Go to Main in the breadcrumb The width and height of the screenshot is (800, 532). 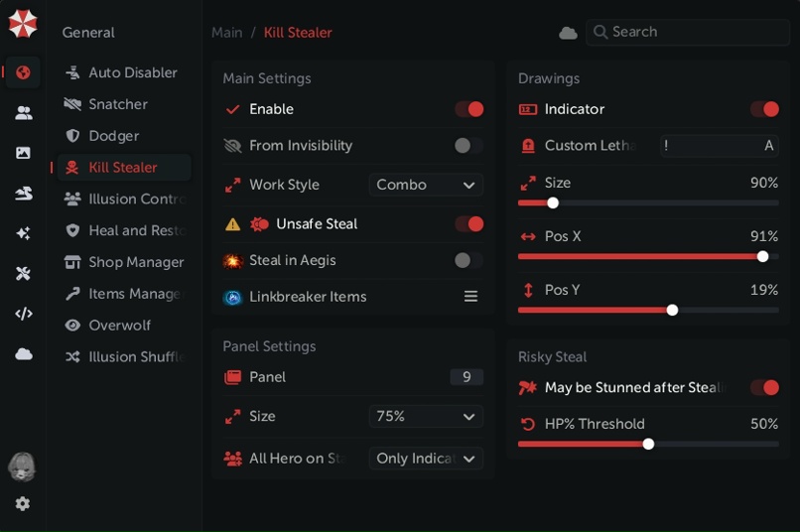click(226, 33)
